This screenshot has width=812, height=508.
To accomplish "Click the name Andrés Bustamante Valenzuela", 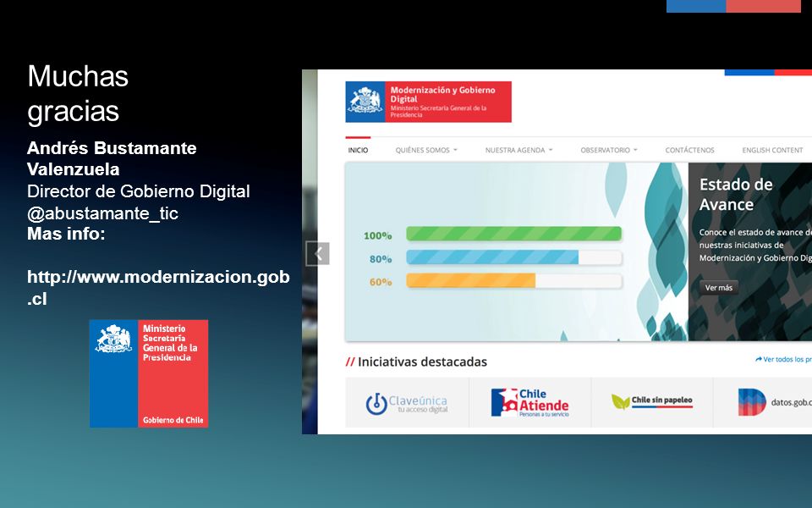I will pyautogui.click(x=112, y=158).
